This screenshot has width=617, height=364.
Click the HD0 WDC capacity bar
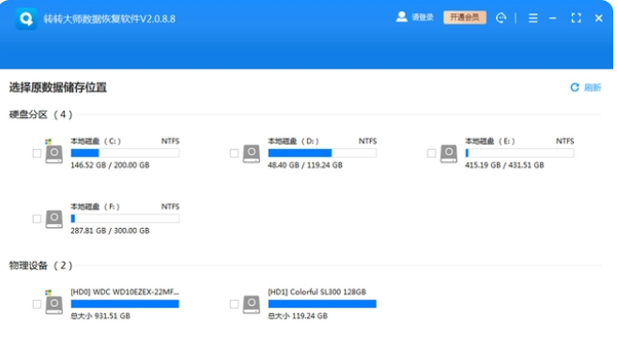pyautogui.click(x=125, y=304)
